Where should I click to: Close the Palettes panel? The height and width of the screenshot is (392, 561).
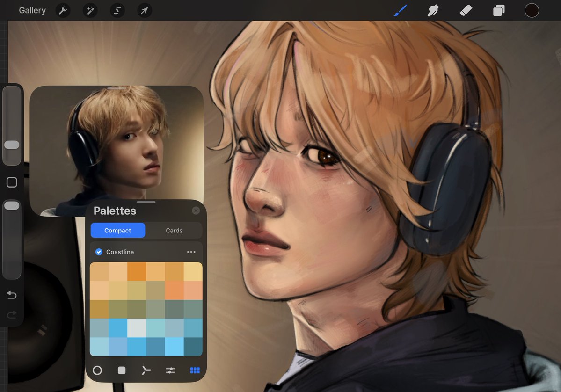196,211
